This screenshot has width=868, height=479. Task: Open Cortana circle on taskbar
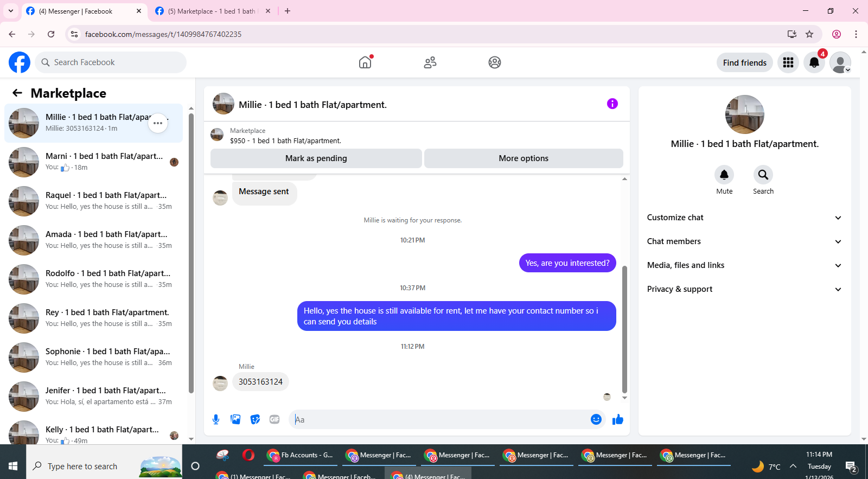195,466
